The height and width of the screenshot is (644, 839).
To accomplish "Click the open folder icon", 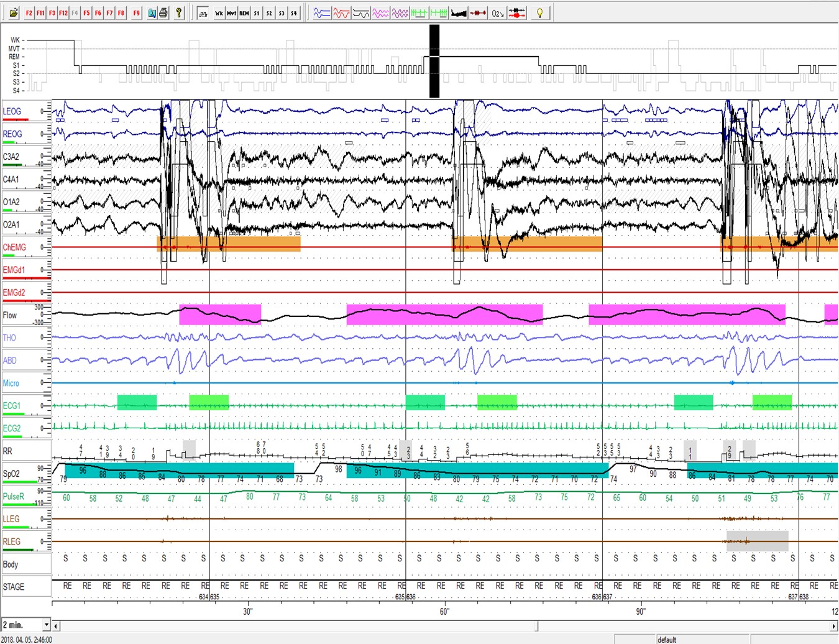I will click(x=13, y=12).
